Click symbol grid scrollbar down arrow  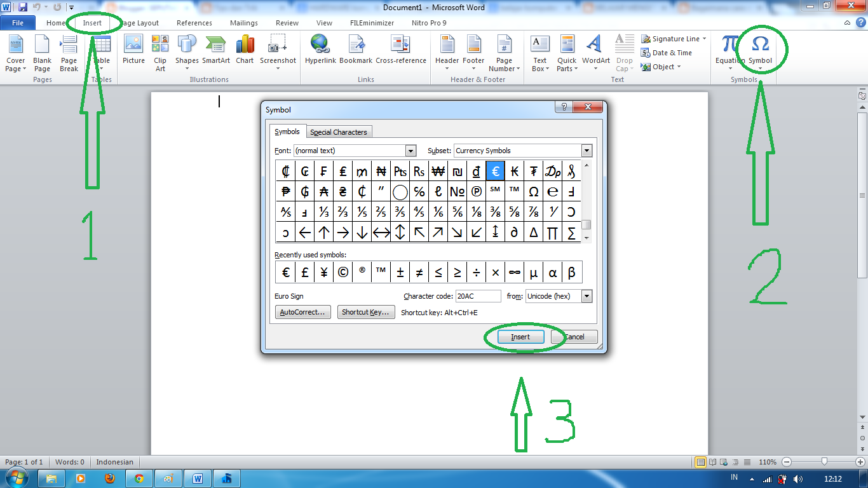tap(587, 238)
